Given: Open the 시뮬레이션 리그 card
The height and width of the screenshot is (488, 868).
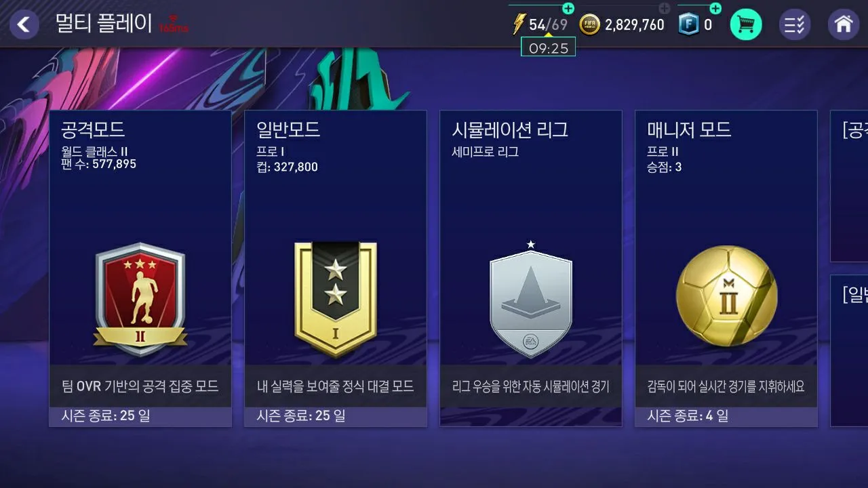Looking at the screenshot, I should click(x=531, y=268).
